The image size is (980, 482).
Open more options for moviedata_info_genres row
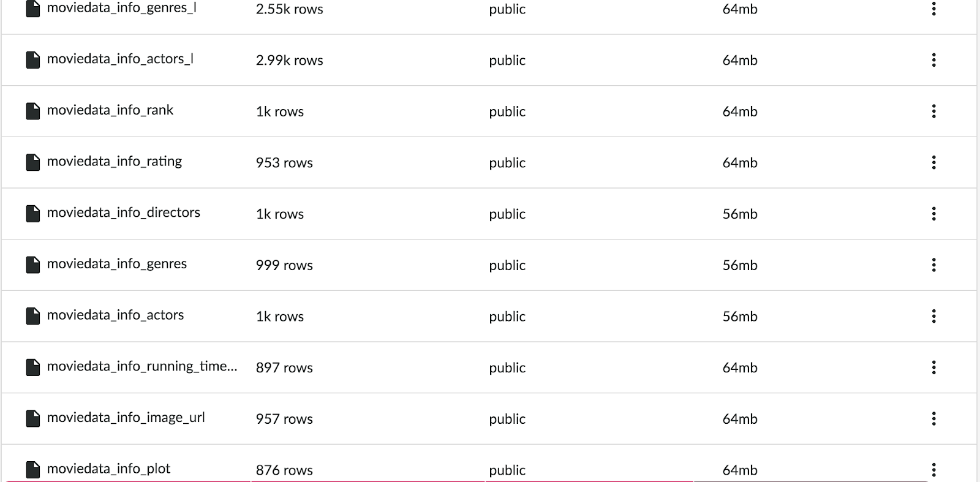point(933,265)
